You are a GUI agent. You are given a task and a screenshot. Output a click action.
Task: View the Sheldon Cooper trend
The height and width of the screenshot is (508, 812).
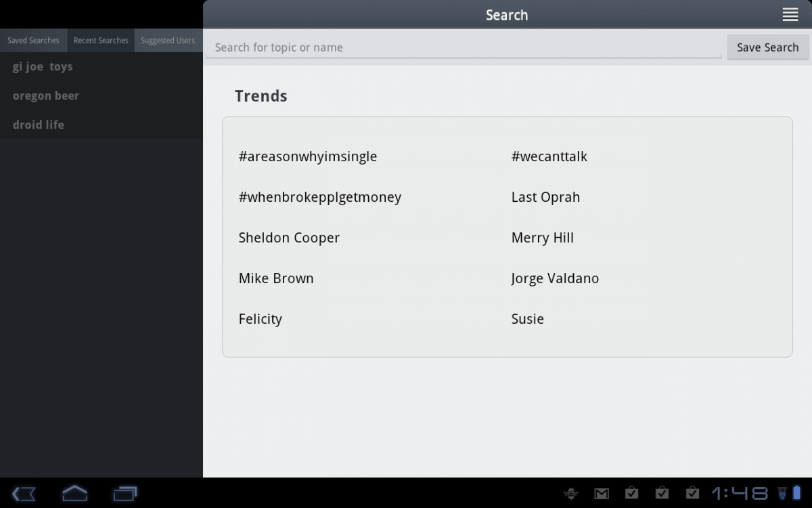(289, 238)
